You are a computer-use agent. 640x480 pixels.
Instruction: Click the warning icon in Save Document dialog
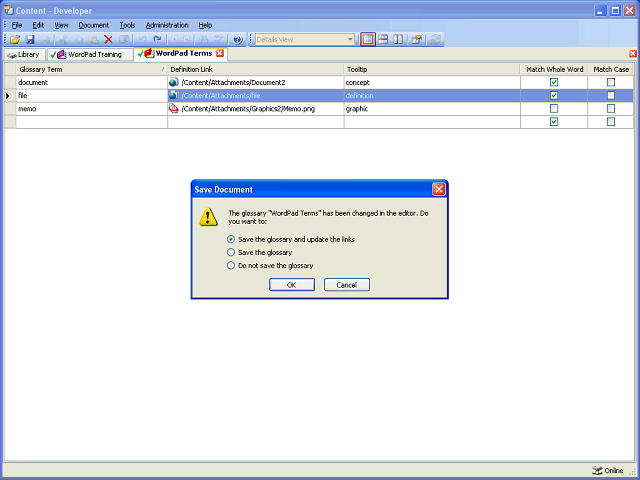click(x=208, y=216)
